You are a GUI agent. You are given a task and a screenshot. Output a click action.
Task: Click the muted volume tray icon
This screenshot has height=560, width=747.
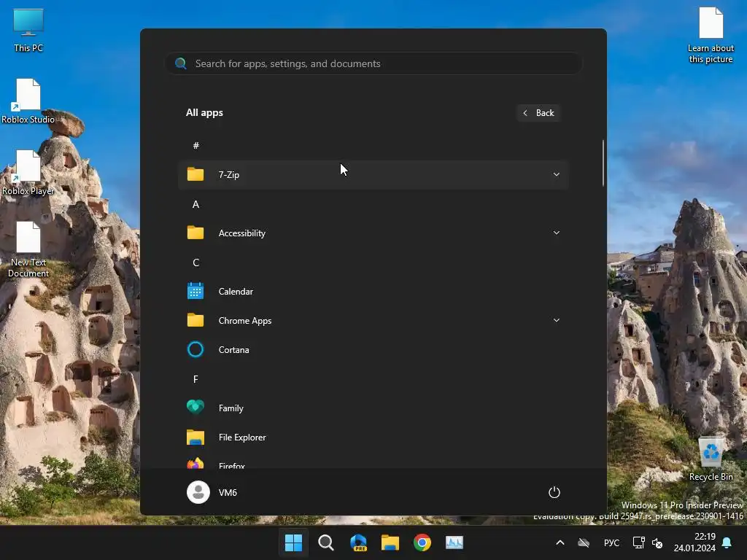point(657,542)
